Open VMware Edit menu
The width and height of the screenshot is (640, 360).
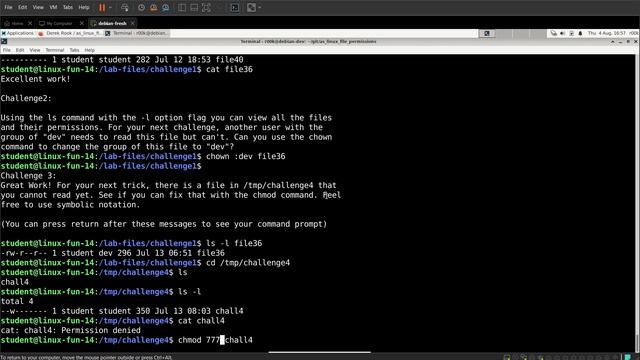click(x=22, y=7)
